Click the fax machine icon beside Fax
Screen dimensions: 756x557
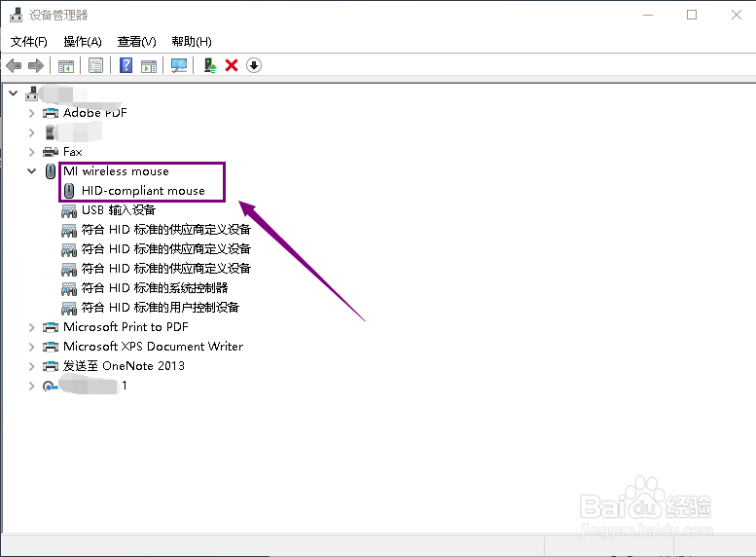(x=51, y=152)
